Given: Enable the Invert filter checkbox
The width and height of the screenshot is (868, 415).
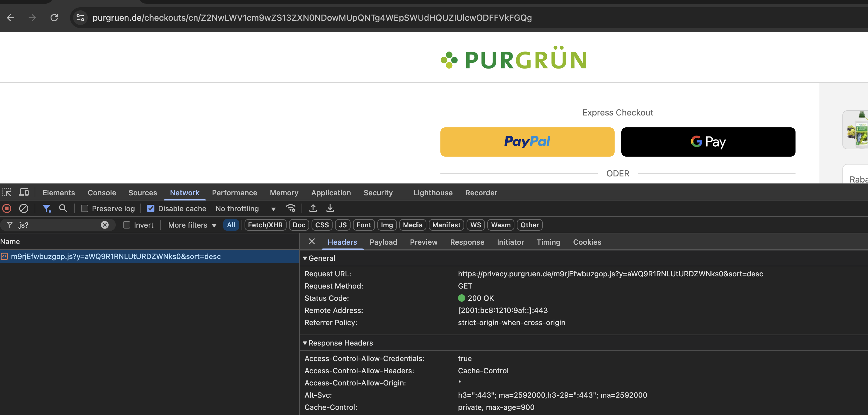Looking at the screenshot, I should point(127,225).
